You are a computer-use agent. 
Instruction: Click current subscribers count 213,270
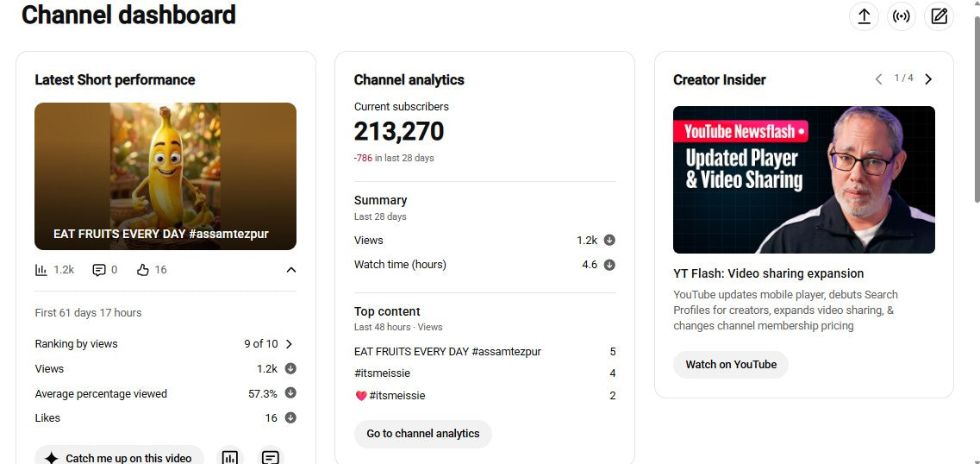[x=399, y=131]
